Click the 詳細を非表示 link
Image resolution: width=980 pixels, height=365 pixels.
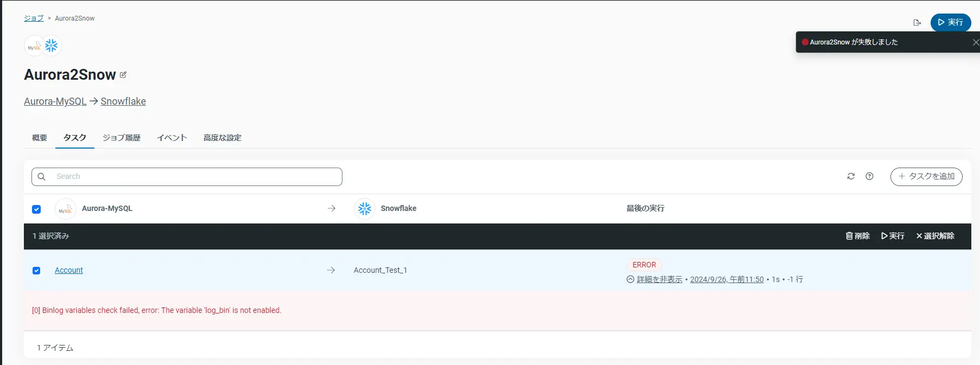pos(659,279)
